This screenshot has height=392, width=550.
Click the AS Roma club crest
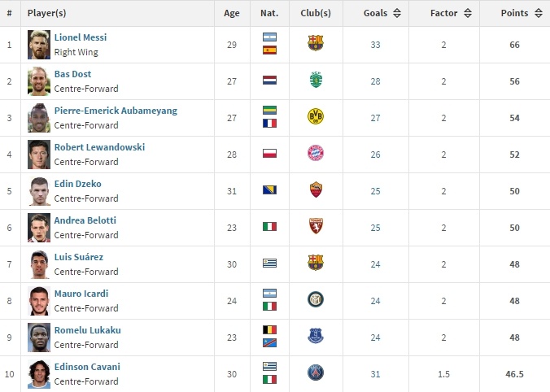click(x=316, y=190)
